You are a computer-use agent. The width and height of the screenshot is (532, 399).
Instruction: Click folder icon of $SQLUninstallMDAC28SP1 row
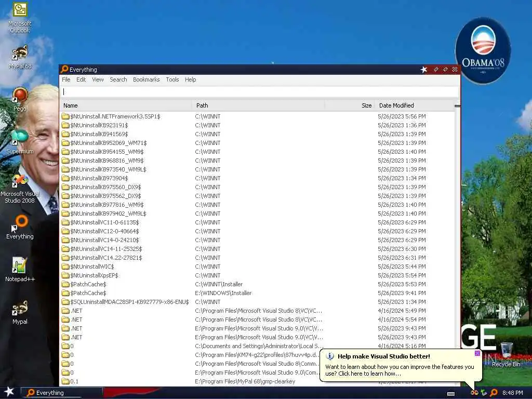coord(65,302)
